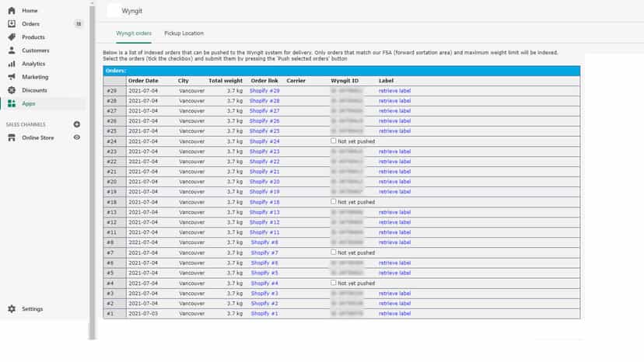Click the Wyngit ID column header
This screenshot has width=644, height=362.
(x=345, y=81)
